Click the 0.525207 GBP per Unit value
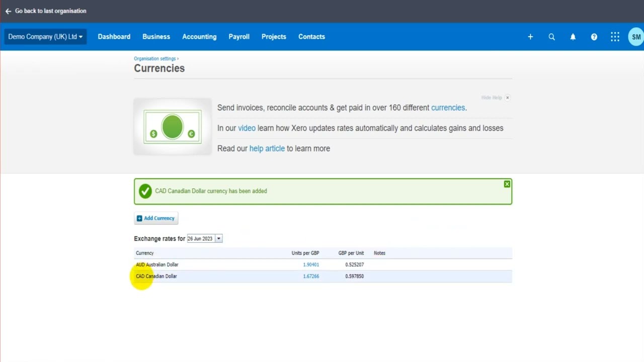This screenshot has height=362, width=644. click(x=354, y=264)
